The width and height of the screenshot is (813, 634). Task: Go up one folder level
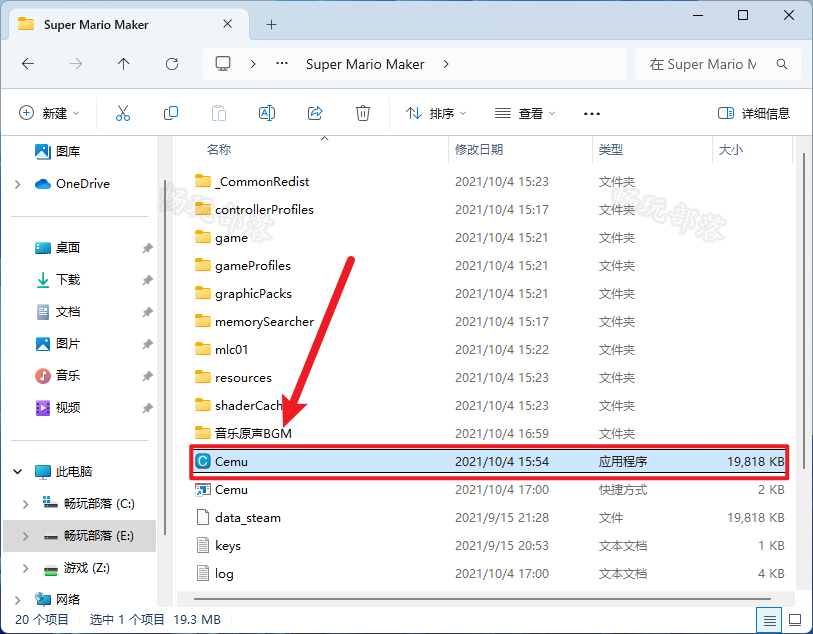coord(123,64)
